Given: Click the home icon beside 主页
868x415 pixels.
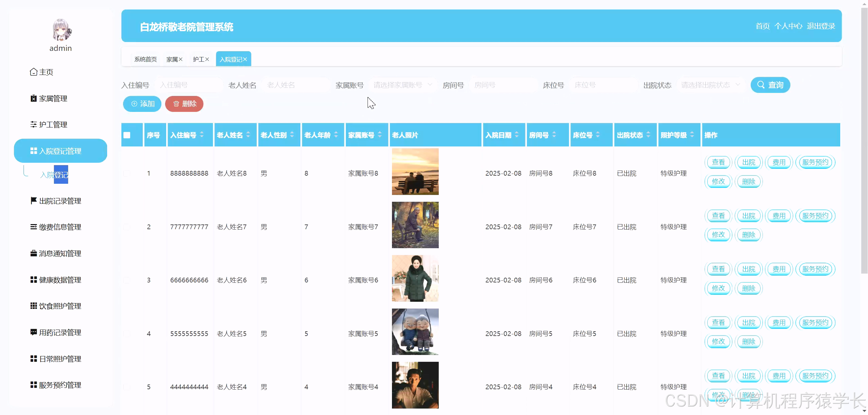Looking at the screenshot, I should tap(34, 72).
